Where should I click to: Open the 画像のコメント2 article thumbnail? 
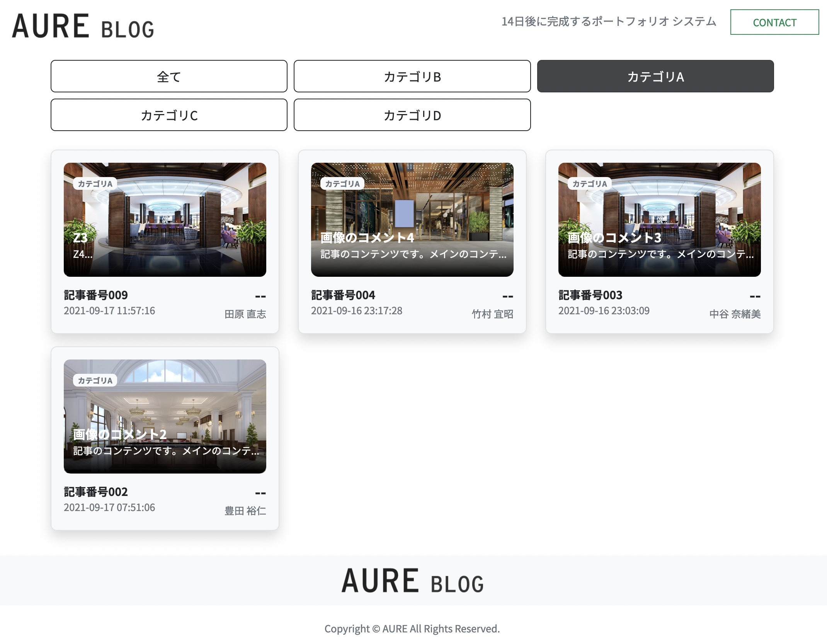point(165,416)
